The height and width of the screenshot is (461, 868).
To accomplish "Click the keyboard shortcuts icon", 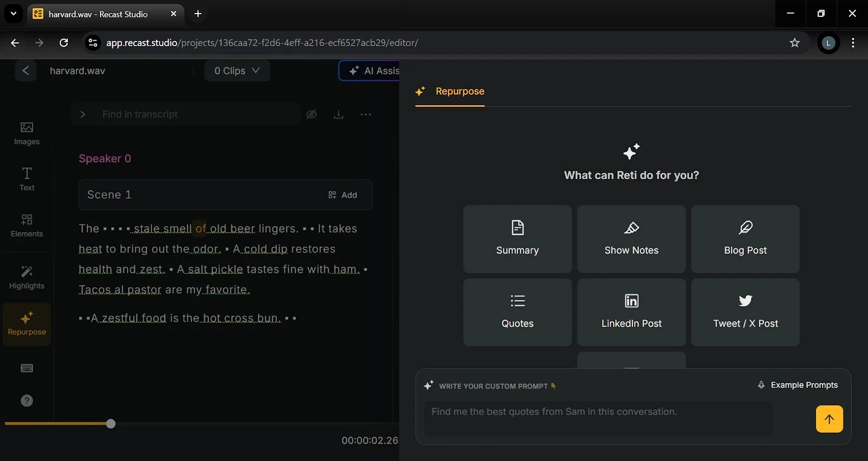I will pos(27,368).
